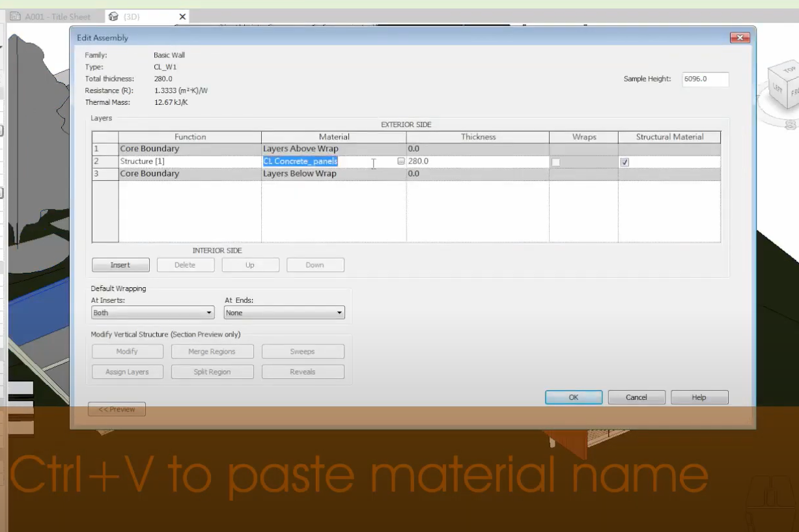Click the Structural Material column header
Viewport: 799px width, 532px height.
pyautogui.click(x=669, y=137)
